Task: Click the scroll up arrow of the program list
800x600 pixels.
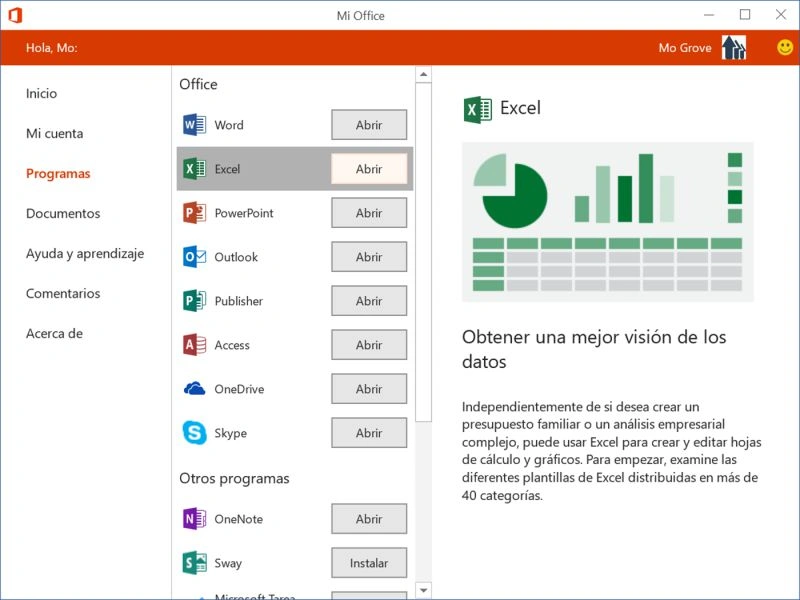Action: pyautogui.click(x=423, y=74)
